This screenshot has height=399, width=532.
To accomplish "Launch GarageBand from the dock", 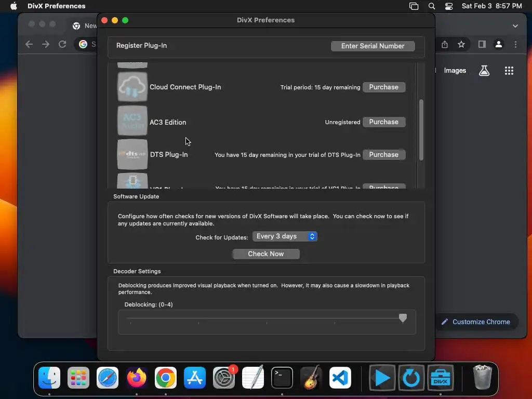I will pos(311,378).
